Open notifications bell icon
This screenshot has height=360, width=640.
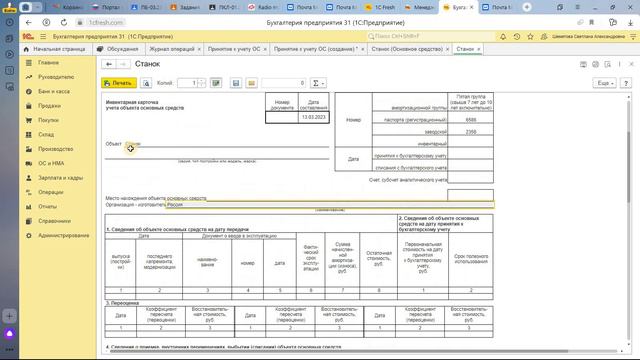[503, 36]
